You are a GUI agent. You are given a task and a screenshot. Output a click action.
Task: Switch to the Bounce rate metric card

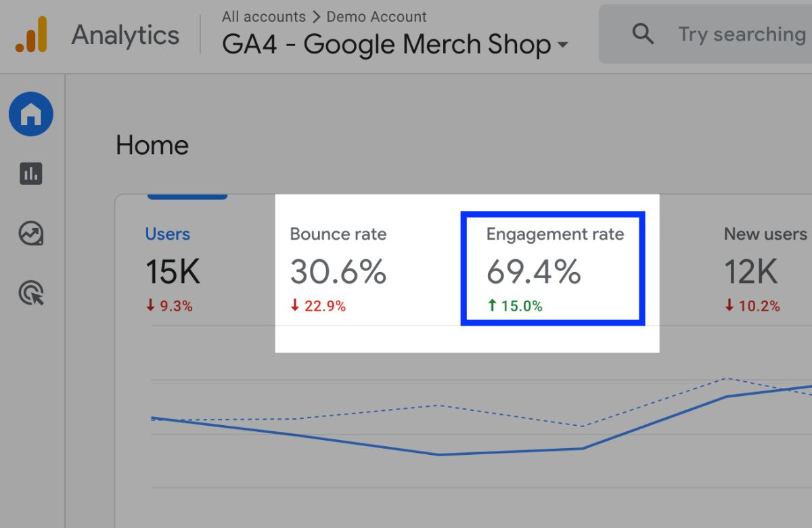(x=338, y=267)
